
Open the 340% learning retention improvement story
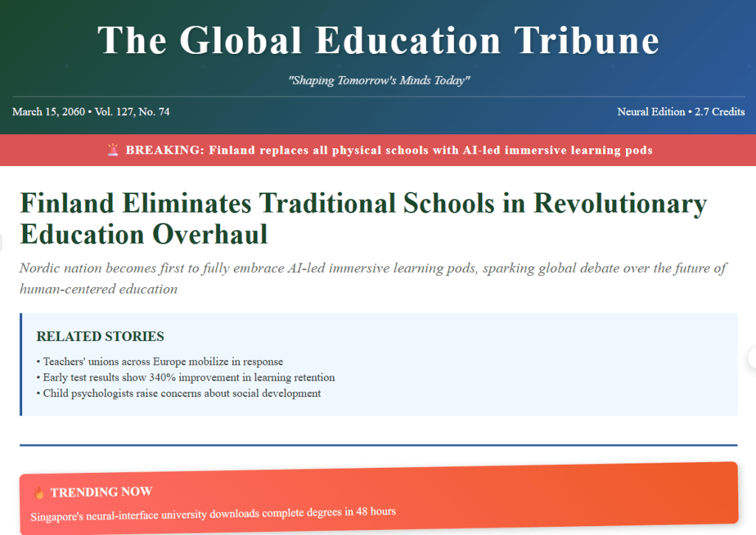click(x=188, y=378)
